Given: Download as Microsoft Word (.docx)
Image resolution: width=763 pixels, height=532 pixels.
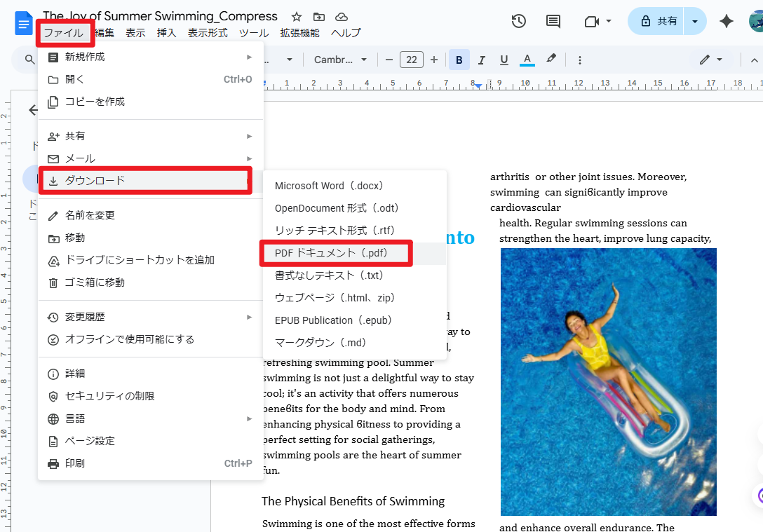Looking at the screenshot, I should 355,186.
